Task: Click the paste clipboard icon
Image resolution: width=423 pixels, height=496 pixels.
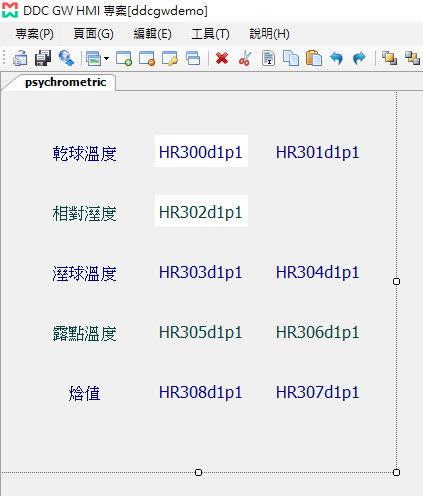Action: [314, 58]
